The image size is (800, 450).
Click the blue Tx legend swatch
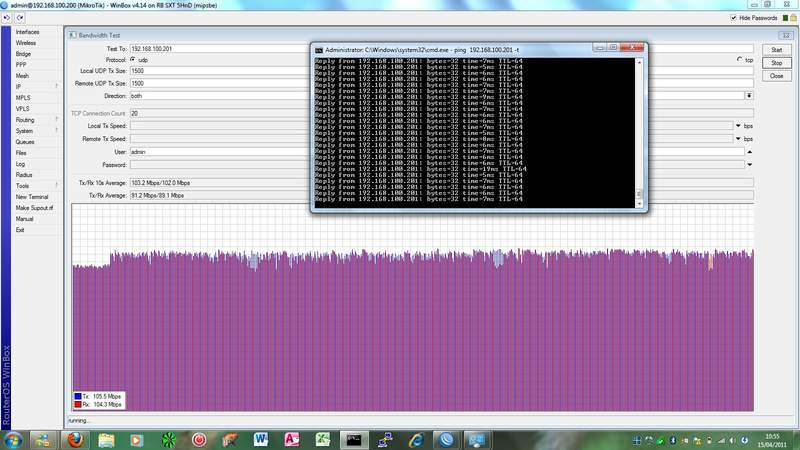tap(78, 396)
